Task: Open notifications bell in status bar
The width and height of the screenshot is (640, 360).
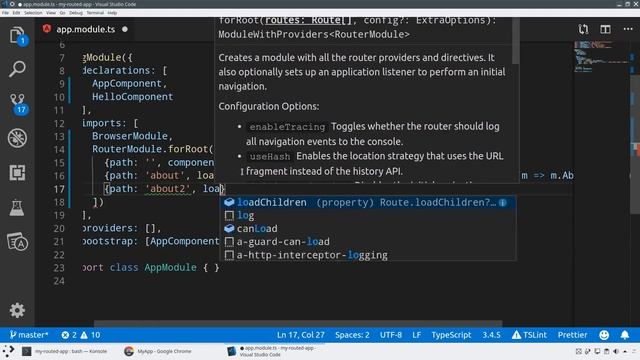Action: pos(625,335)
